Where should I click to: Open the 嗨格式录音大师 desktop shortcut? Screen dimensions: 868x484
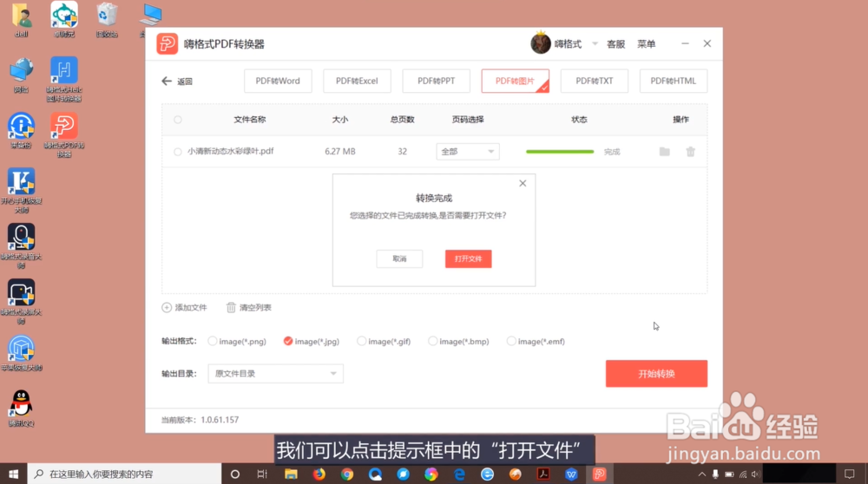tap(21, 246)
